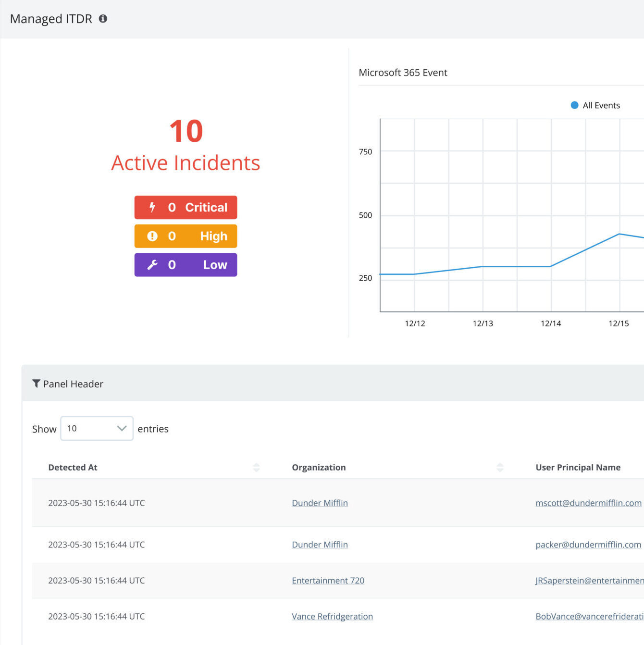Image resolution: width=644 pixels, height=645 pixels.
Task: Filter incidents by High severity
Action: tap(186, 236)
